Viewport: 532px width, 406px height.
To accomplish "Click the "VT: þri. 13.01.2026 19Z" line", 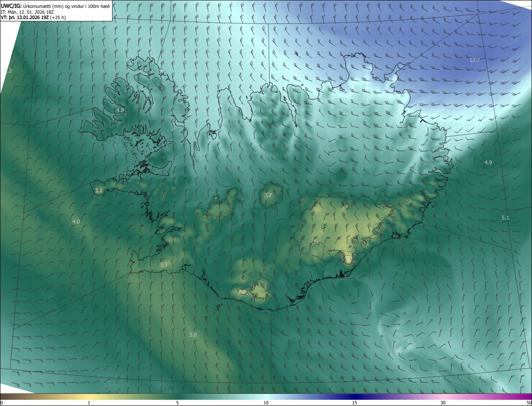I will pos(33,17).
